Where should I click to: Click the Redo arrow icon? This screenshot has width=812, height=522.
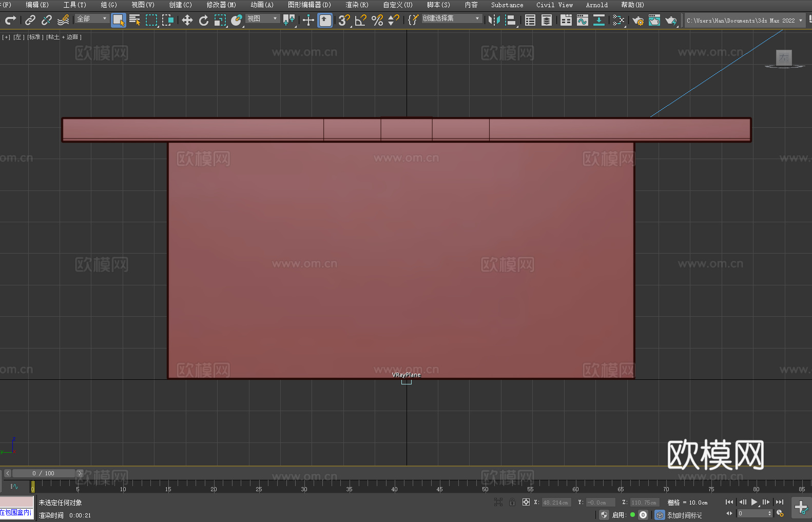pyautogui.click(x=10, y=20)
